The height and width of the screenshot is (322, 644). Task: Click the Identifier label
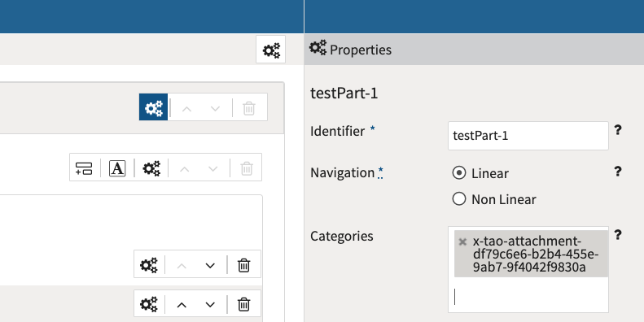(337, 131)
